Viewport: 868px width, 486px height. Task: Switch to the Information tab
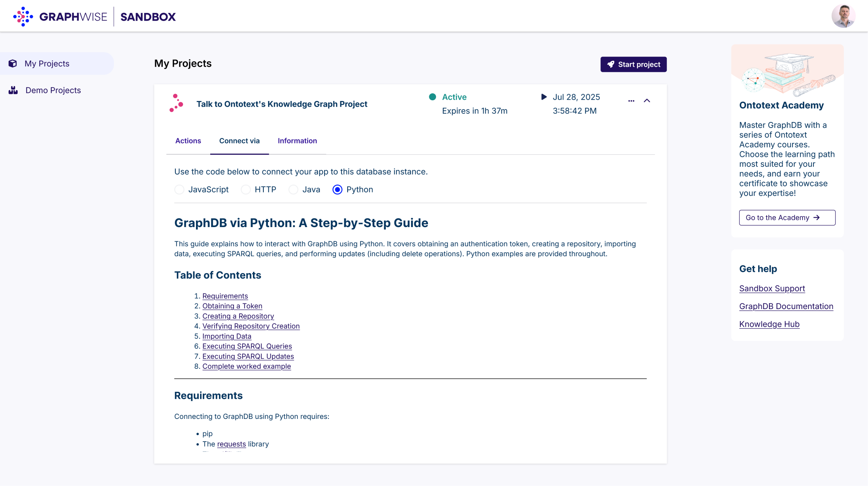pyautogui.click(x=297, y=141)
